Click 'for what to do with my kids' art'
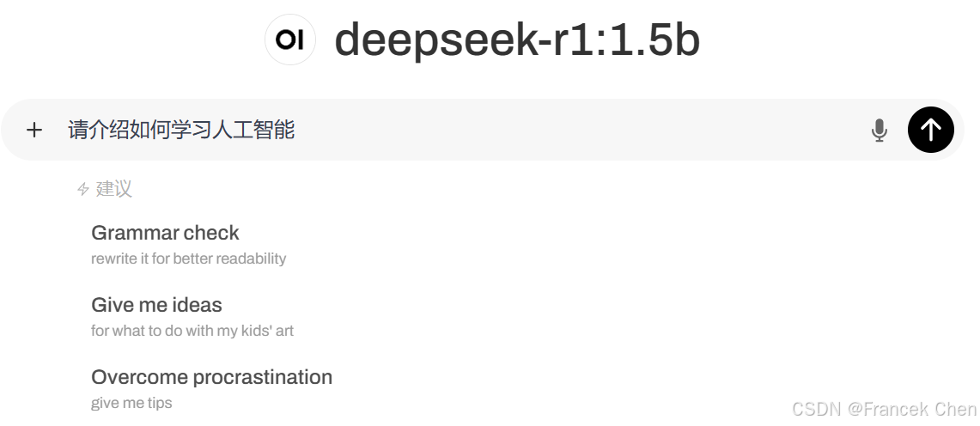This screenshot has width=980, height=426. click(192, 331)
